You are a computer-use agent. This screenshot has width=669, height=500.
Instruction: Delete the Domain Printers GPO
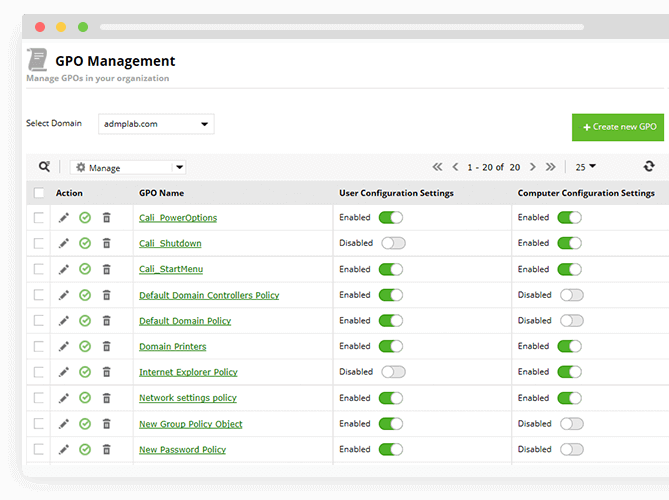tap(107, 346)
